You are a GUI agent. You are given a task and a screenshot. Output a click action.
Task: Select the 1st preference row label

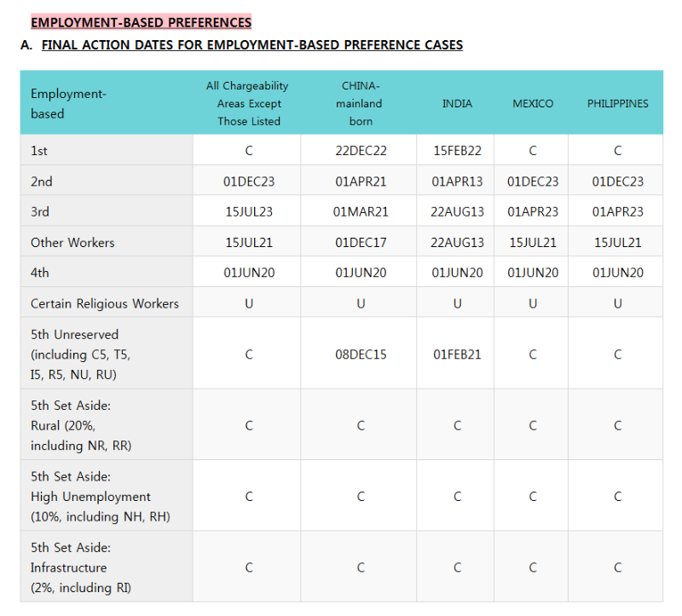pyautogui.click(x=39, y=151)
